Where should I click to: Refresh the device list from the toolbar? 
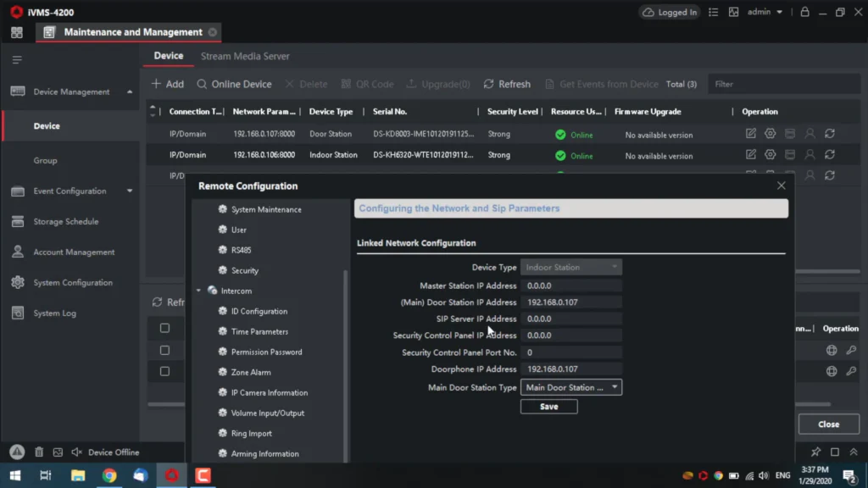[507, 84]
